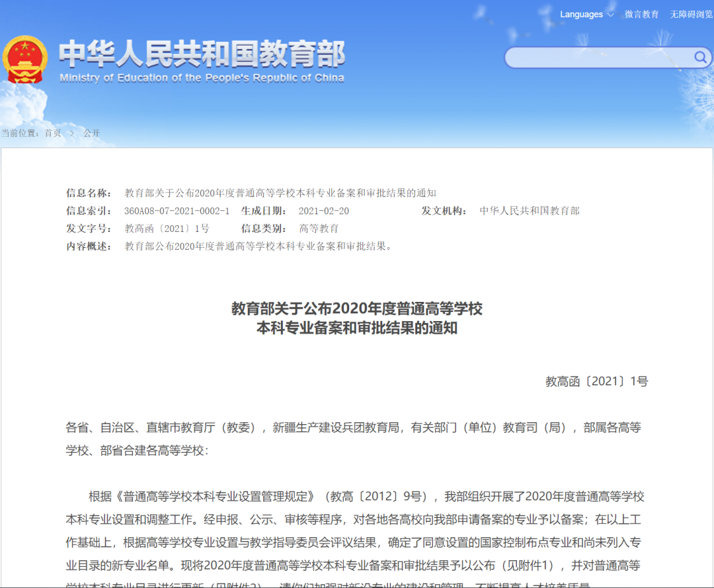Click the search magnifier icon
Screen dimensions: 714x588
pyautogui.click(x=702, y=57)
